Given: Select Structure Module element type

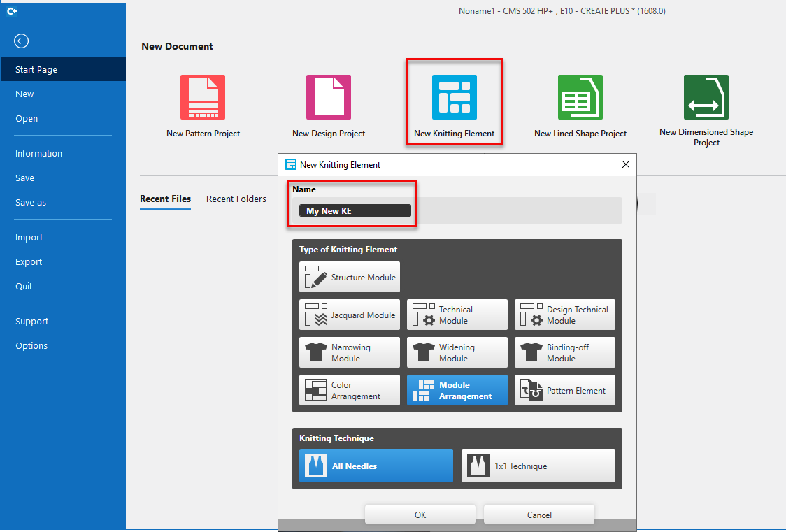Looking at the screenshot, I should pos(350,278).
